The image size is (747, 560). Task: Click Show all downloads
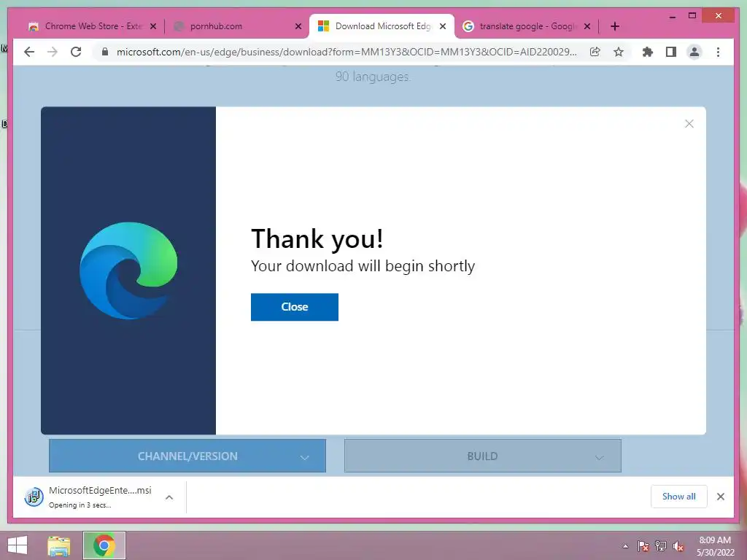pos(679,497)
